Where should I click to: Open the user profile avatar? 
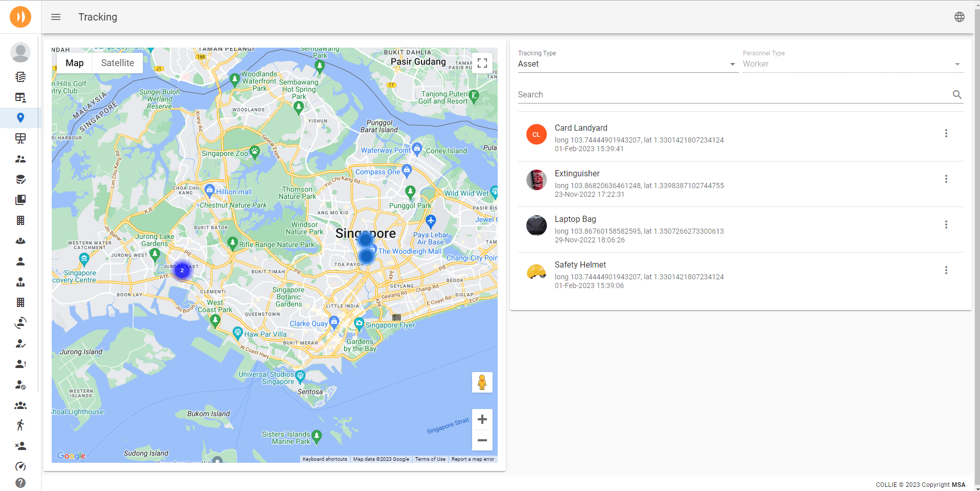coord(20,52)
